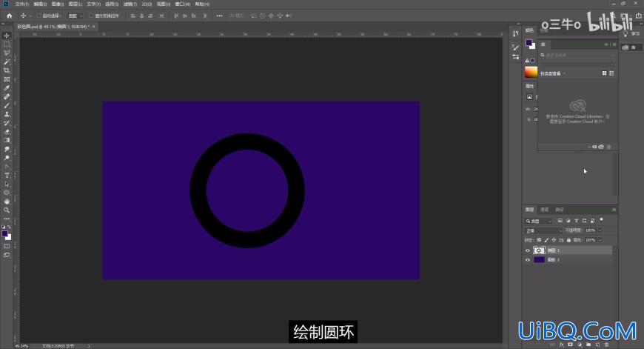Image resolution: width=644 pixels, height=349 pixels.
Task: Select the Path Selection tool
Action: pyautogui.click(x=7, y=185)
